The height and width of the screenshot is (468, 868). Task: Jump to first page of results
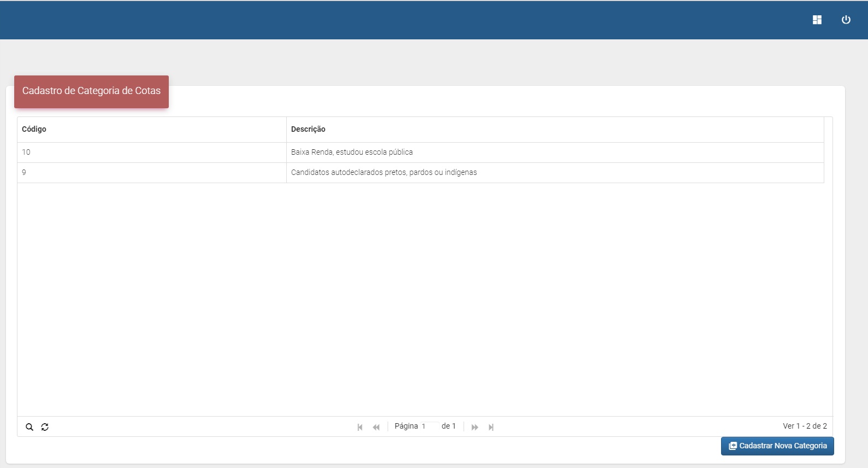tap(360, 427)
